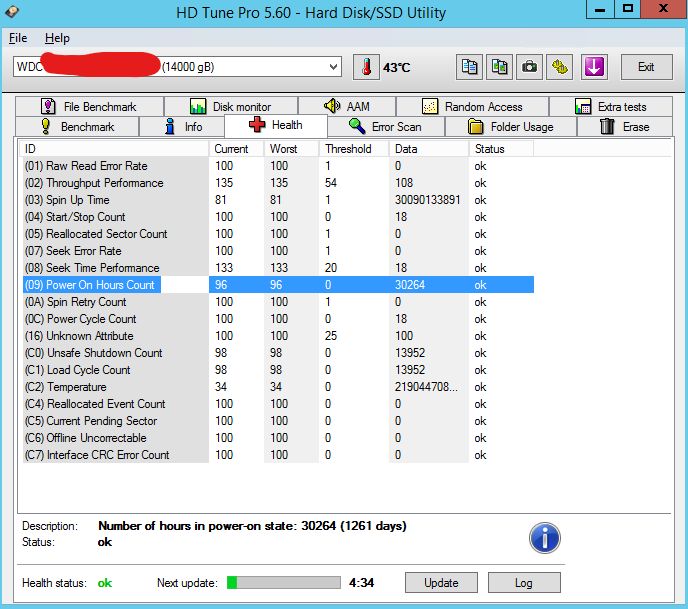
Task: Select the Power On Hours Count row
Action: coord(278,285)
